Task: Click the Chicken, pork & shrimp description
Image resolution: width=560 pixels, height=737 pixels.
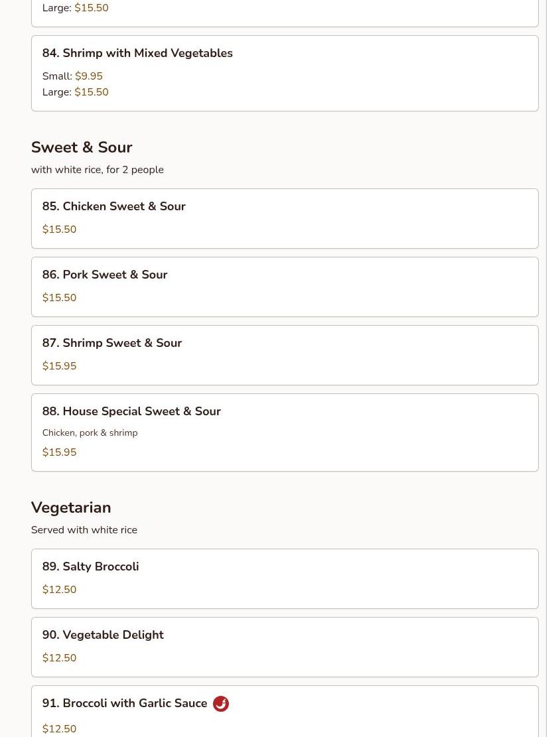Action: (x=90, y=433)
